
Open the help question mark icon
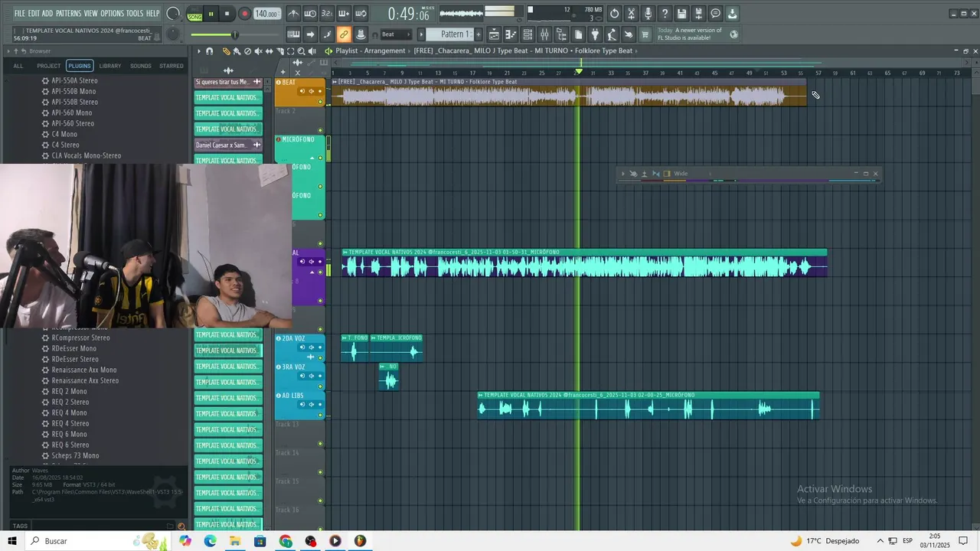[665, 14]
